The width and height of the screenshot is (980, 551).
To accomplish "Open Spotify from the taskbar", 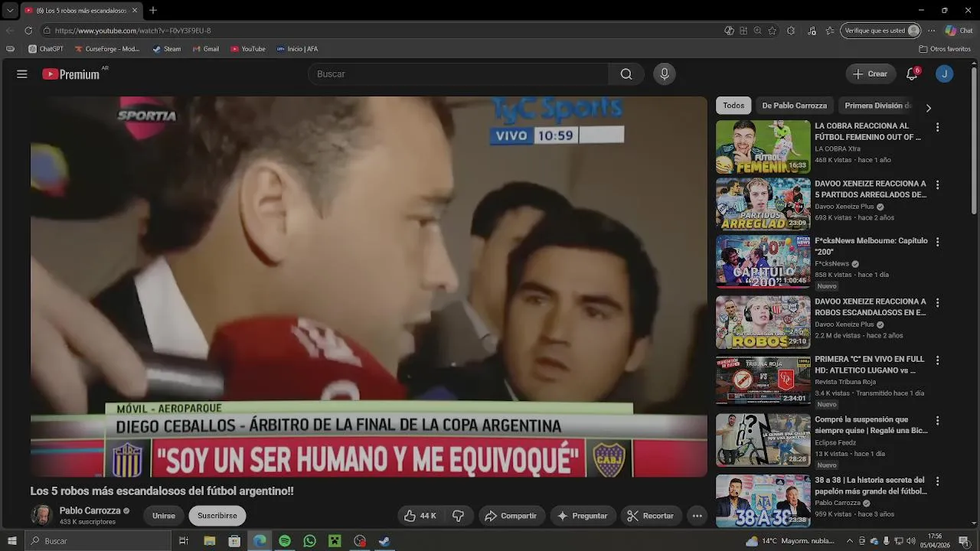I will (285, 541).
